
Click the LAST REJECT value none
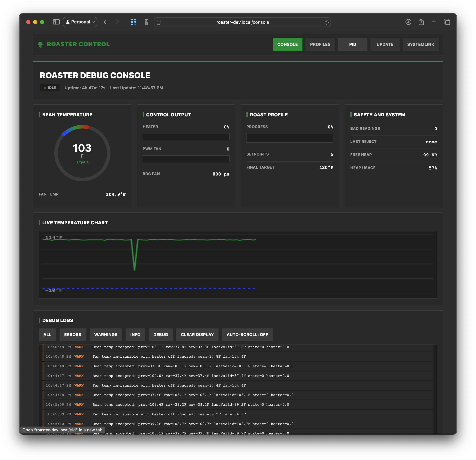click(x=431, y=142)
